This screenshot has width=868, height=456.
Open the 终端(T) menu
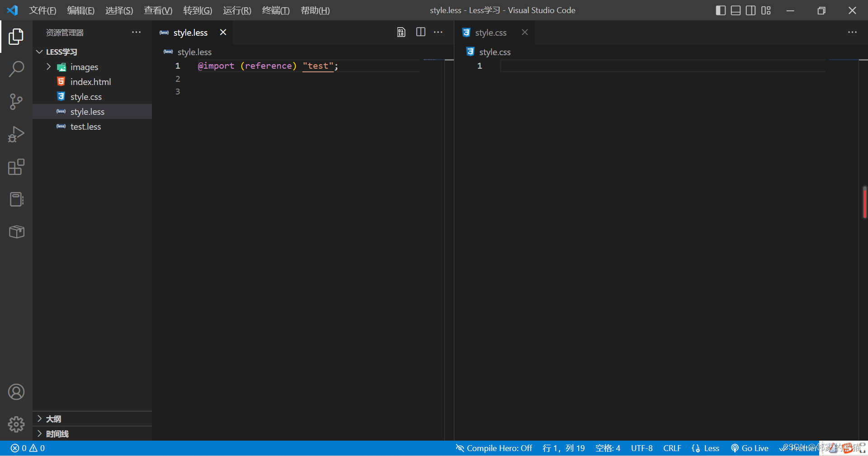pos(276,10)
